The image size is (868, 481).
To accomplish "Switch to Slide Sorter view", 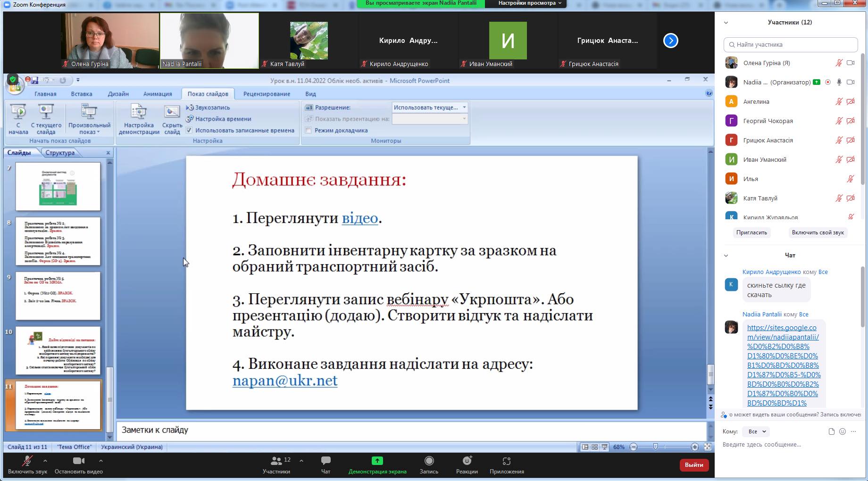I will (x=594, y=447).
